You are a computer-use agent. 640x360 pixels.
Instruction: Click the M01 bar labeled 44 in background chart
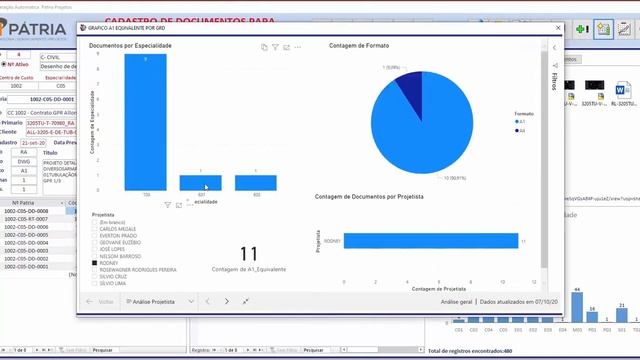point(577,308)
